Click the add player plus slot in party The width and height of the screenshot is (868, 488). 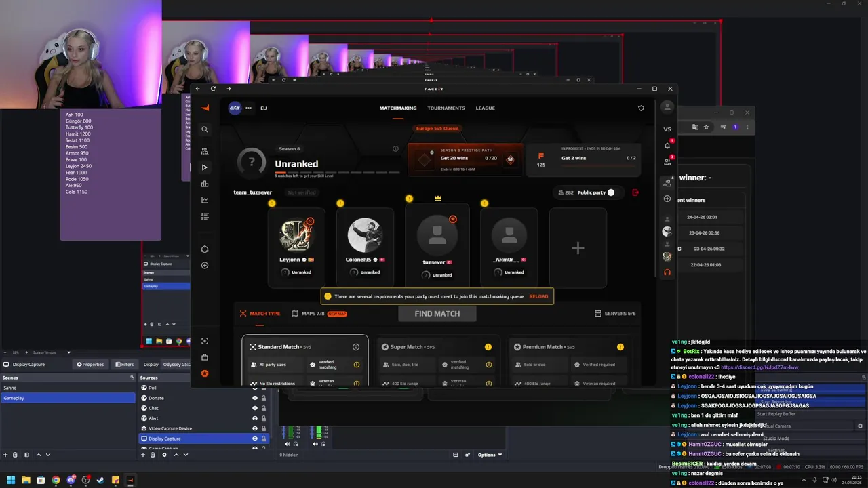(x=578, y=248)
